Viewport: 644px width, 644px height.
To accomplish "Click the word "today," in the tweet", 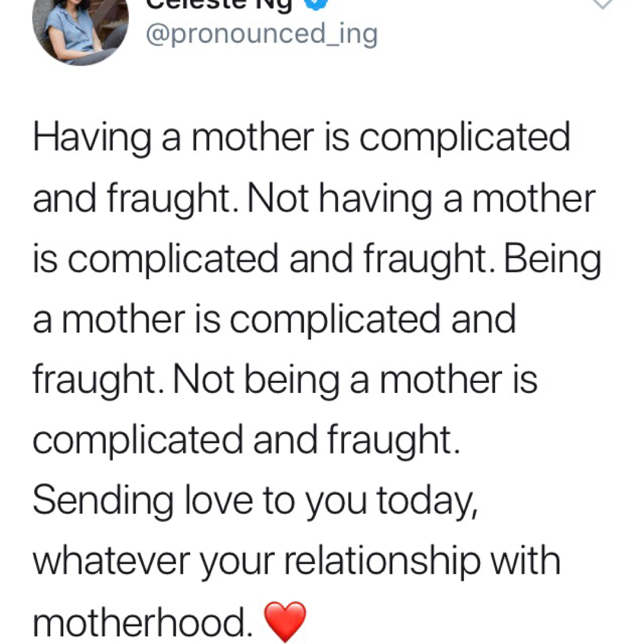I will (x=428, y=502).
